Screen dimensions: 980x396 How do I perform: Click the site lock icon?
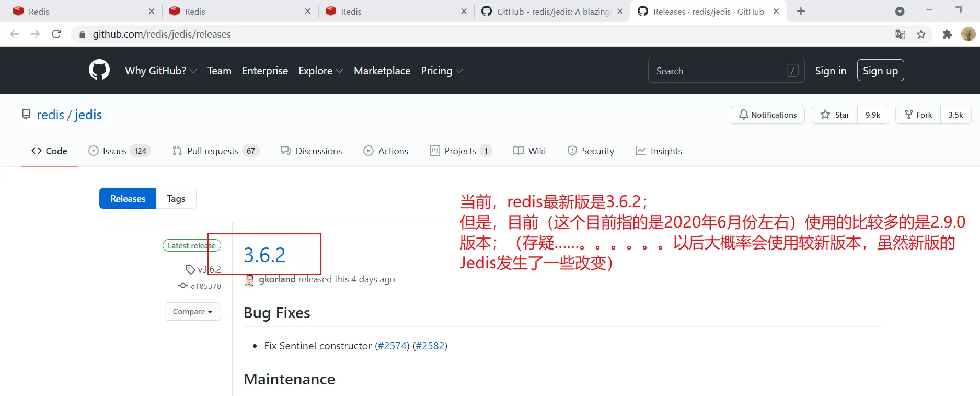point(82,35)
